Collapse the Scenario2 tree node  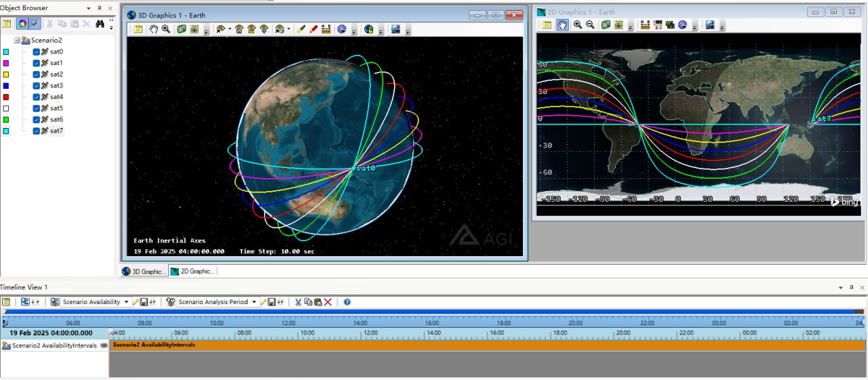(x=17, y=41)
